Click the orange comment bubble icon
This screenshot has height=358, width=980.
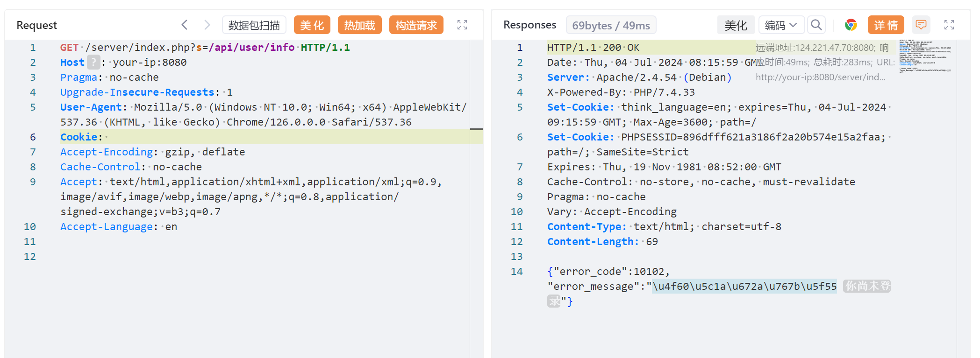921,25
